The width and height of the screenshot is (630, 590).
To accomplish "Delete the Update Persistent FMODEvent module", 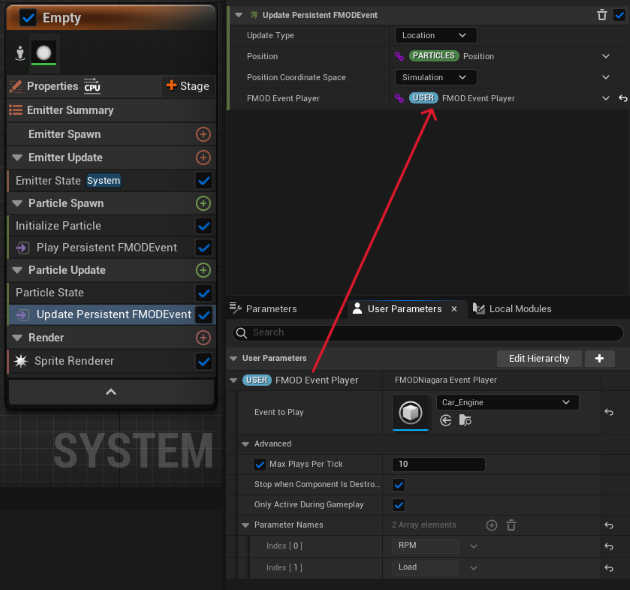I will (601, 15).
